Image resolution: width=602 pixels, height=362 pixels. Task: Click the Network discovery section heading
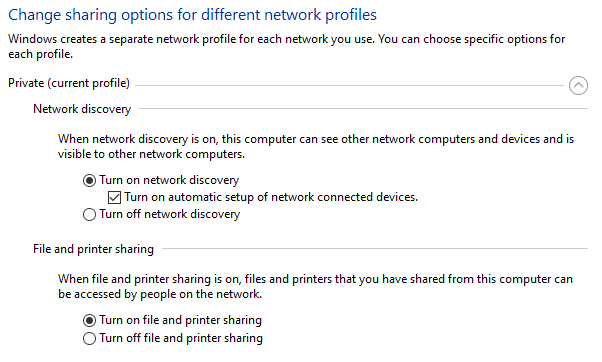[x=82, y=109]
